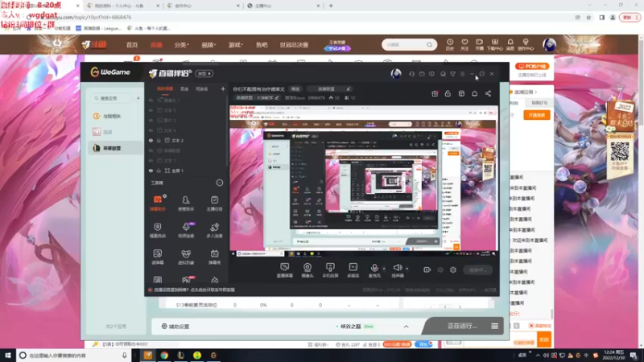Show the 文本 1 layer
The image size is (644, 362).
(151, 160)
